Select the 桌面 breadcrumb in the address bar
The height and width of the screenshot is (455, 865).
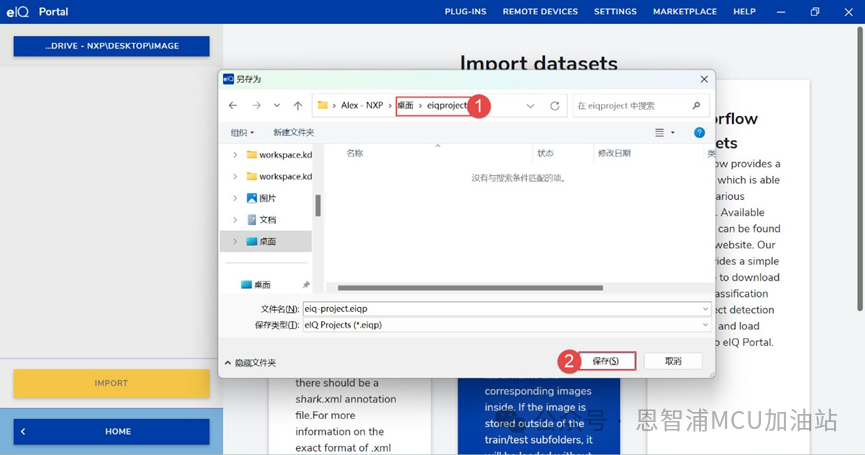405,105
